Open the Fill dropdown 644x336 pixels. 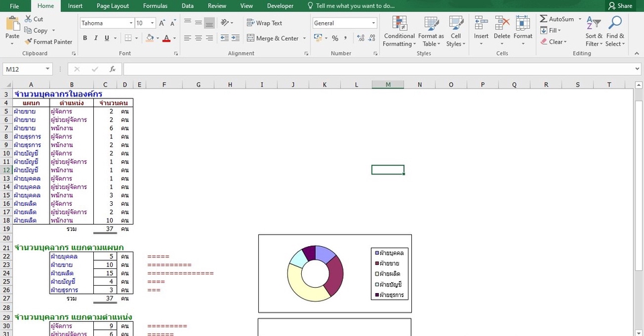[550, 30]
